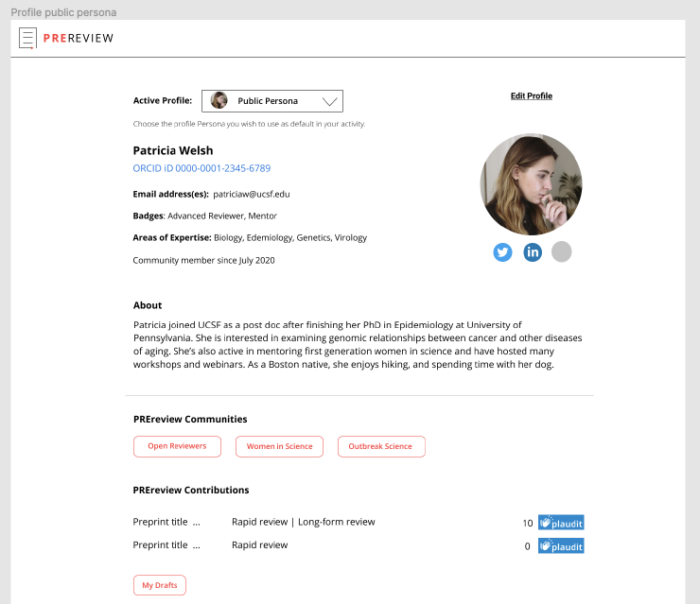This screenshot has height=604, width=700.
Task: Click the PREreview logo
Action: (x=79, y=38)
